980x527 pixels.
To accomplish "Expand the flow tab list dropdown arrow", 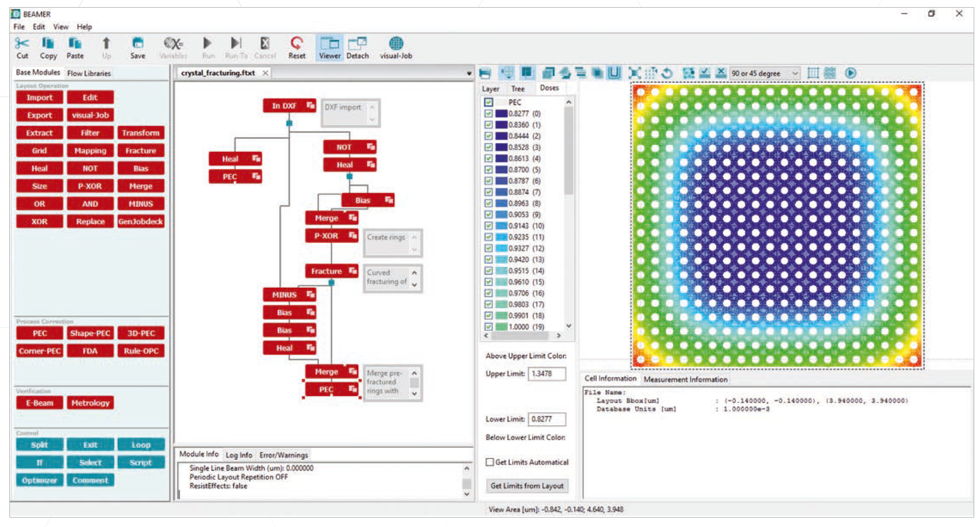I will (x=469, y=73).
